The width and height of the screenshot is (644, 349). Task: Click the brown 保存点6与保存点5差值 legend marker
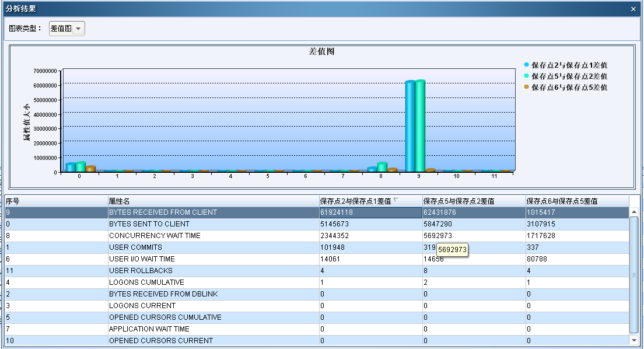coord(527,87)
